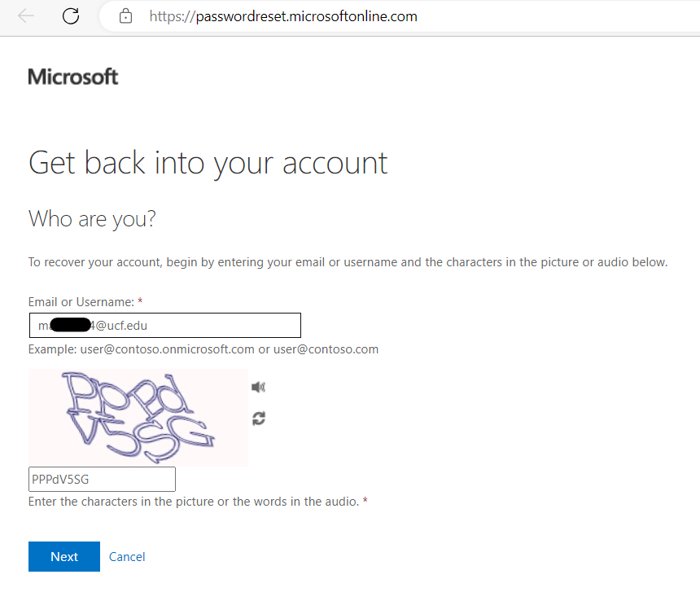Click the redacted portion of the email
700x592 pixels.
(71, 325)
